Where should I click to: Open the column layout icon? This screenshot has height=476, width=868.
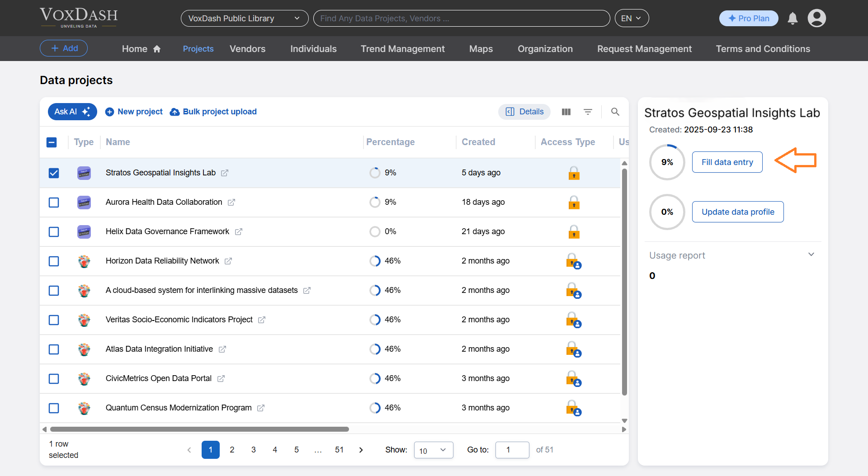tap(566, 112)
